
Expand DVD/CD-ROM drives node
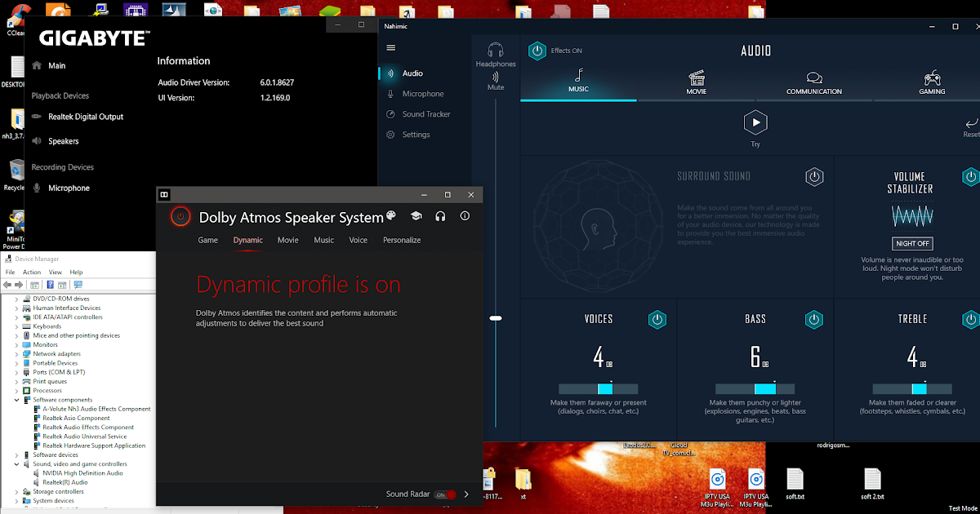point(17,299)
